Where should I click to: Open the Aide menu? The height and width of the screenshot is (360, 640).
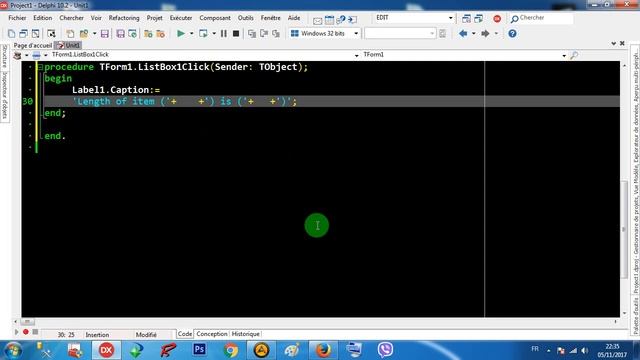tap(294, 18)
